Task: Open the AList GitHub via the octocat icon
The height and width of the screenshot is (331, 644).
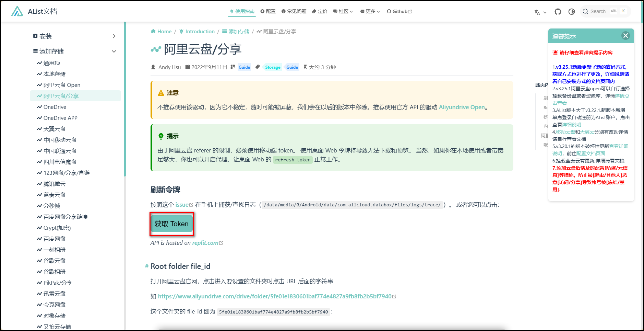Action: (x=558, y=11)
